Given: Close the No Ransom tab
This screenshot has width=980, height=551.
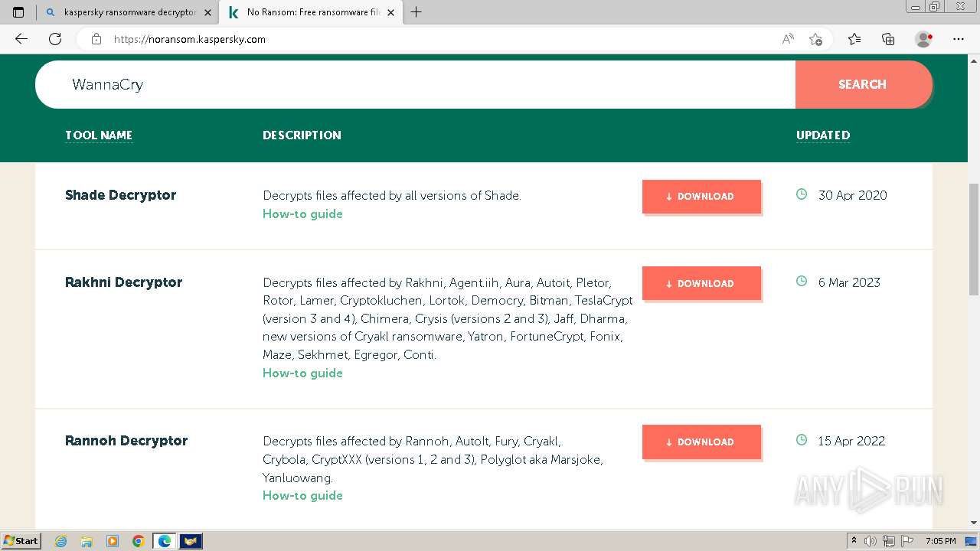Looking at the screenshot, I should [x=390, y=12].
